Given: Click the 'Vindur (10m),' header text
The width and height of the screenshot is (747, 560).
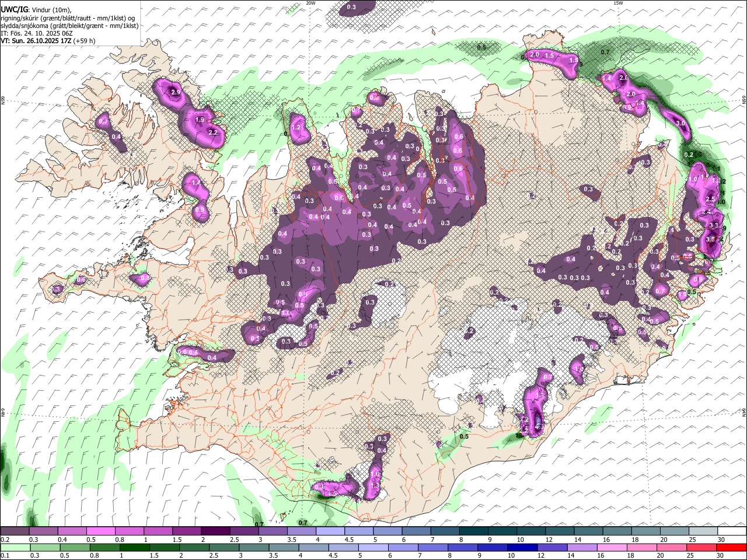Looking at the screenshot, I should pyautogui.click(x=51, y=10).
